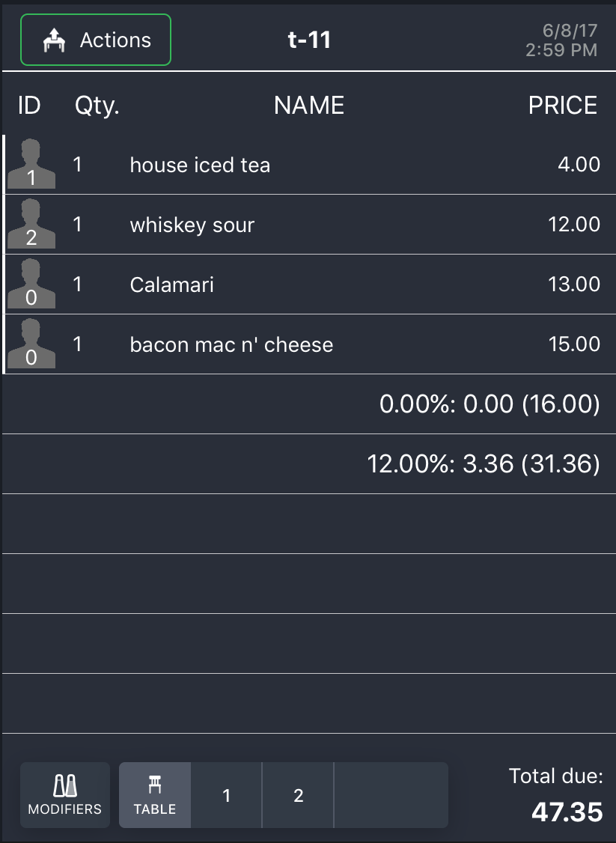Click the Calamari price 13.00
The height and width of the screenshot is (843, 616).
574,284
